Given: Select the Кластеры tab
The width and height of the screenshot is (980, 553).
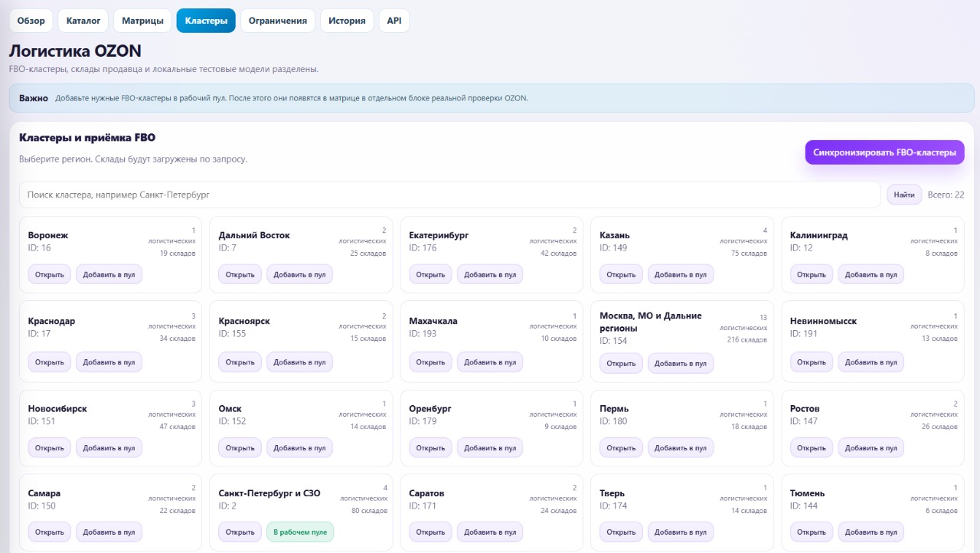Looking at the screenshot, I should tap(206, 21).
